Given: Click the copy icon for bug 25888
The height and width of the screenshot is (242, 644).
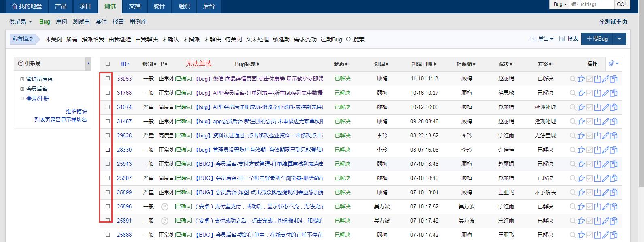Looking at the screenshot, I should coord(614,235).
